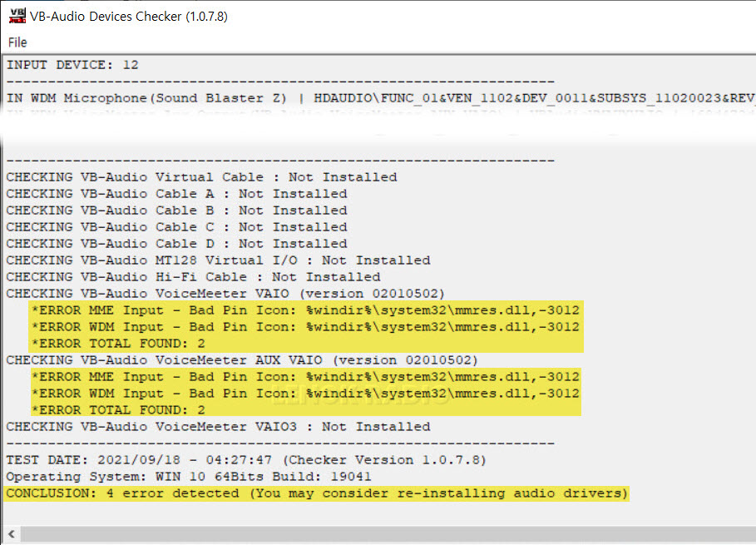Click the 'TEST DATE: 2021/09/18' line

(x=246, y=460)
